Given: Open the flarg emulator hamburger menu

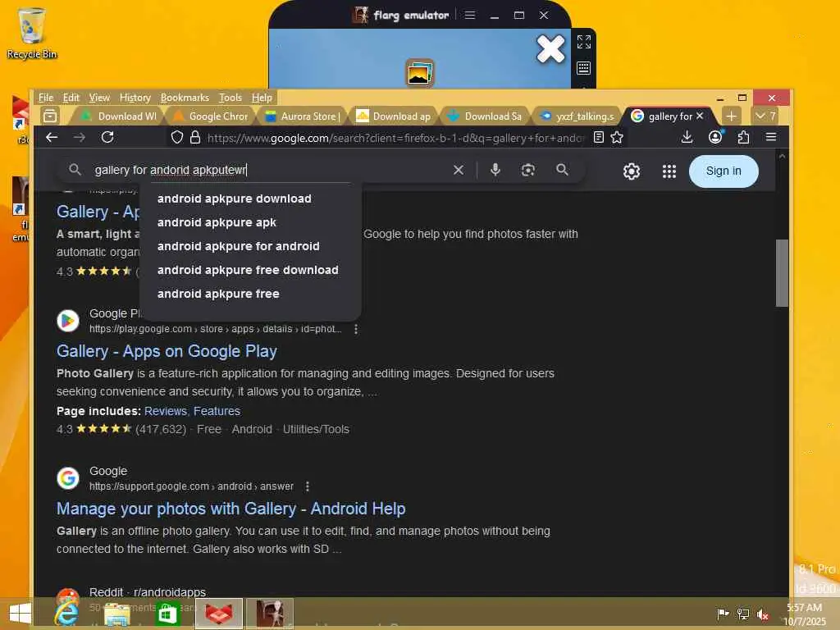Looking at the screenshot, I should [x=470, y=15].
